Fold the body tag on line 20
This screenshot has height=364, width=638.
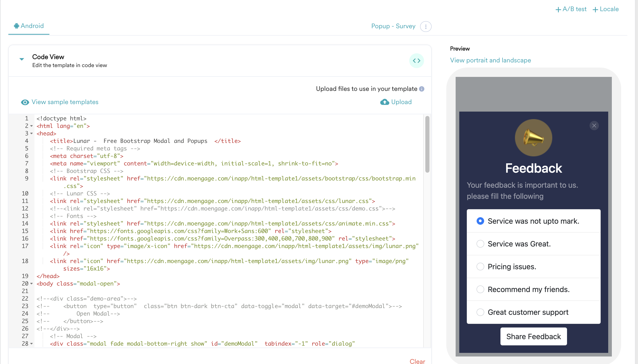point(32,284)
